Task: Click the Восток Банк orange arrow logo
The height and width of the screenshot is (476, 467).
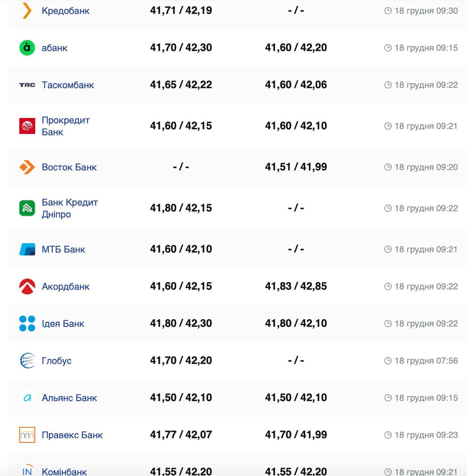Action: [27, 167]
